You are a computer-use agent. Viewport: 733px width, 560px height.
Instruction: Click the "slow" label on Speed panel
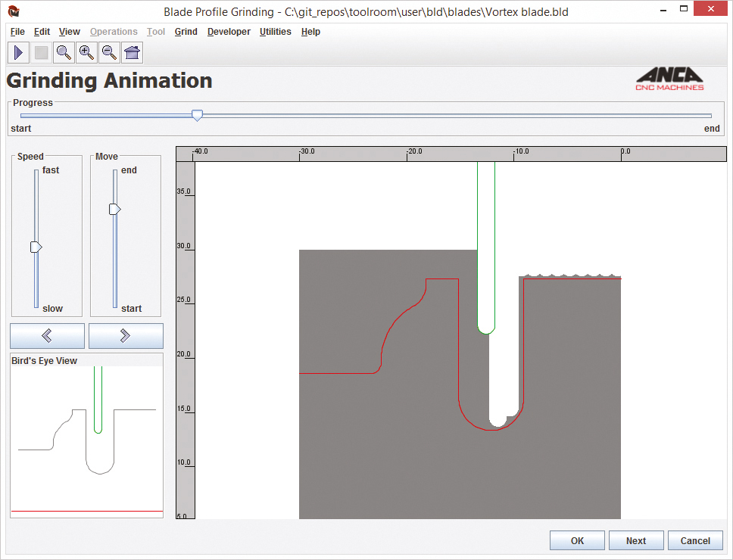[52, 308]
